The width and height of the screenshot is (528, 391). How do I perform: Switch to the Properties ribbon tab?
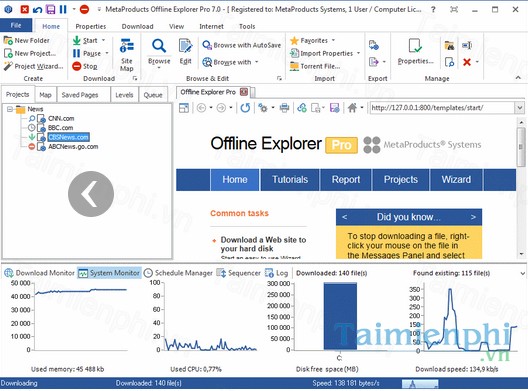91,26
